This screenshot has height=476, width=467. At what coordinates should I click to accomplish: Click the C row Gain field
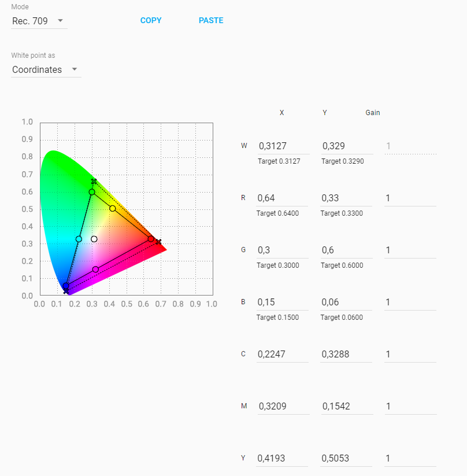coord(410,355)
